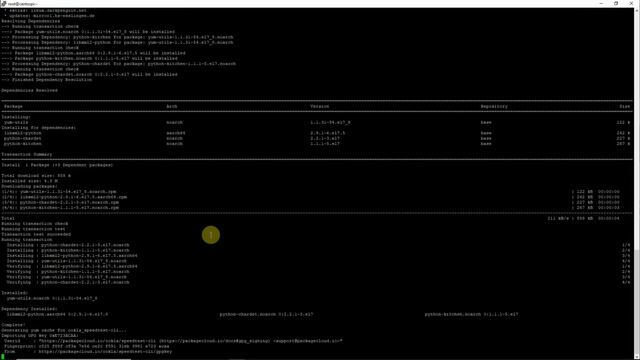
Task: Click the scrollbar up arrow
Action: coord(637,10)
